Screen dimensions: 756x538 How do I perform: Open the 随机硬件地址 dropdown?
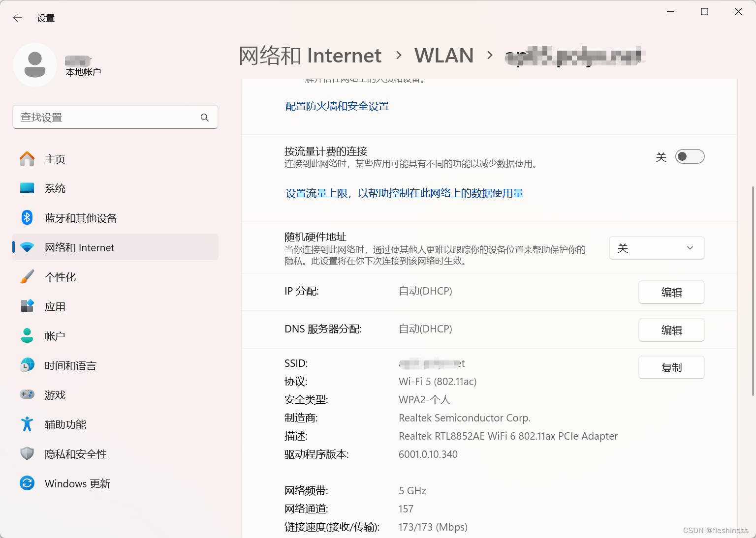coord(657,248)
